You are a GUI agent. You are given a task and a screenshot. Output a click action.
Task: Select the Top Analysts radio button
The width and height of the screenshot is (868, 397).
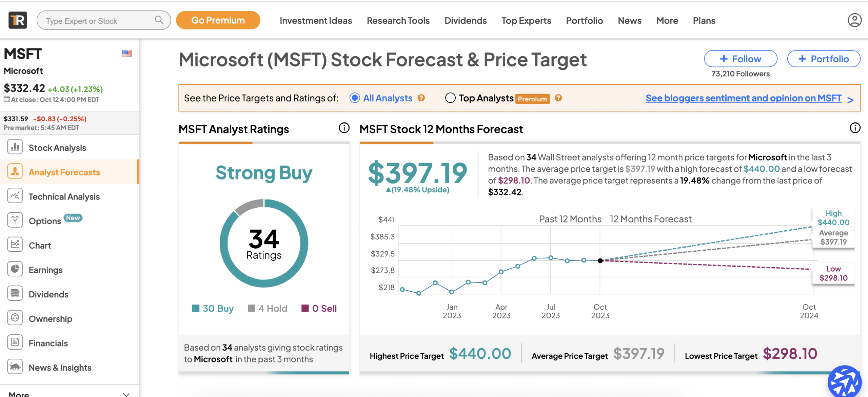click(x=450, y=98)
